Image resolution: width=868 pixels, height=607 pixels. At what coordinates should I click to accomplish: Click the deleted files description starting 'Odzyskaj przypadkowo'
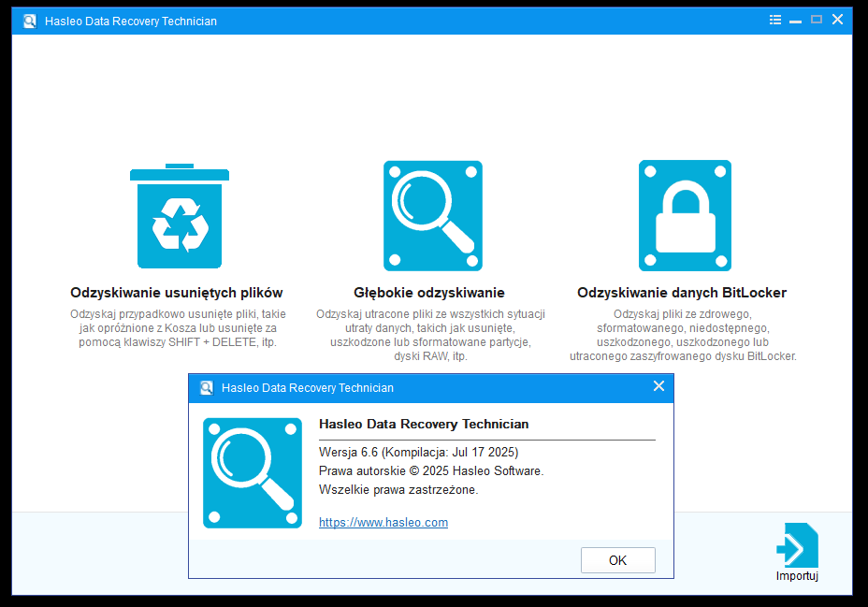coord(178,328)
